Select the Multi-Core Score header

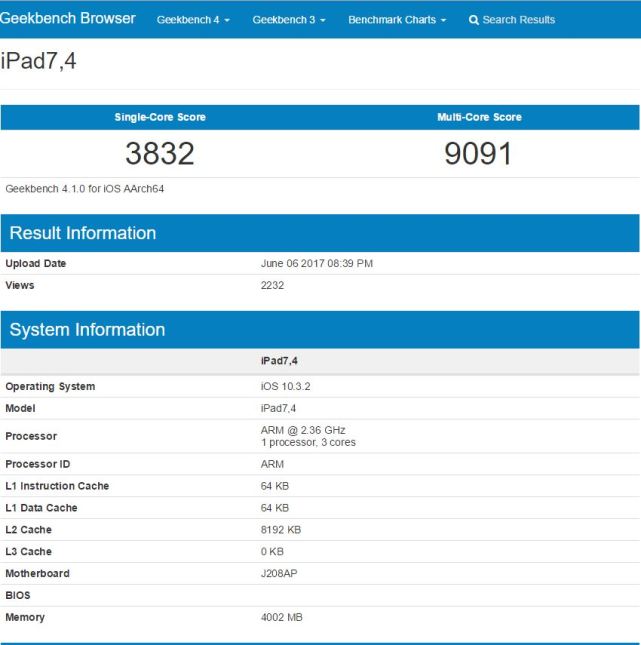[x=479, y=117]
